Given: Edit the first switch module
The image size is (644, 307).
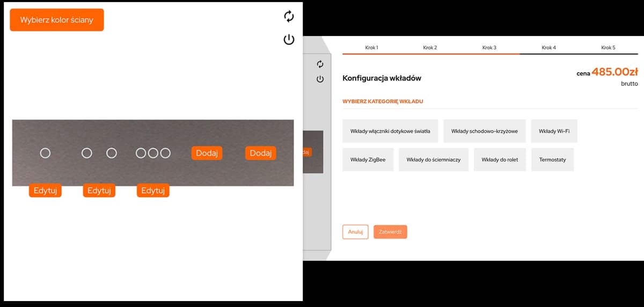Looking at the screenshot, I should coord(45,191).
